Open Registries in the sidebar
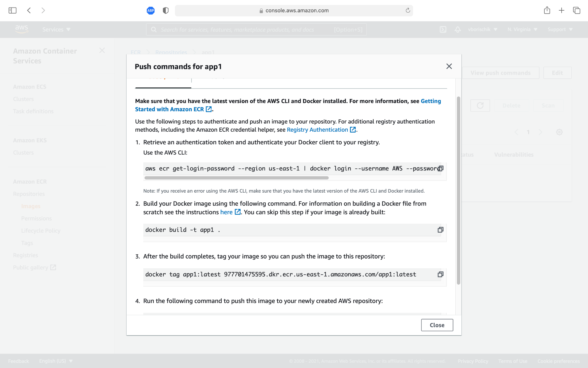588x368 pixels. (x=25, y=255)
